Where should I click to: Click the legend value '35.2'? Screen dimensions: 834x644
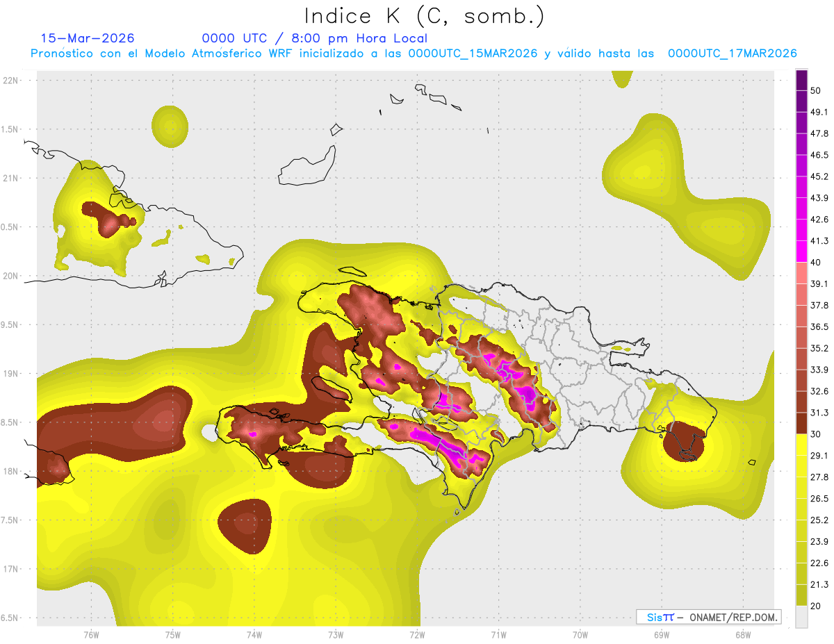click(x=819, y=348)
